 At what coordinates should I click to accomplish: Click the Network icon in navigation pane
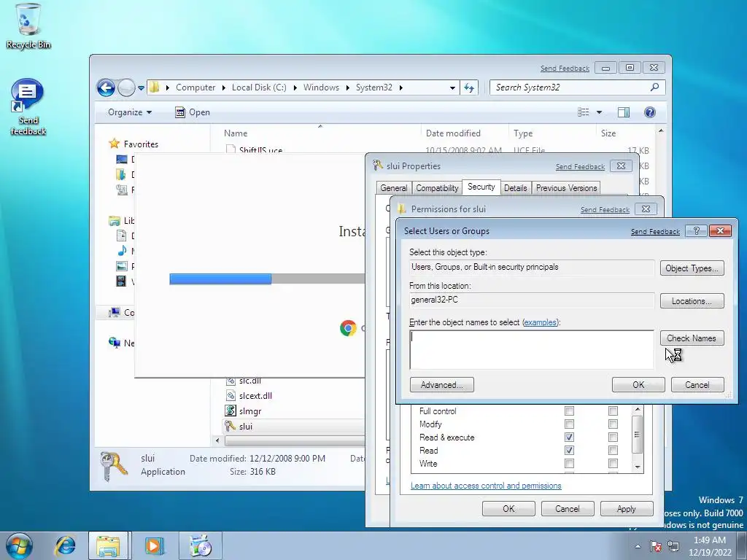[115, 343]
